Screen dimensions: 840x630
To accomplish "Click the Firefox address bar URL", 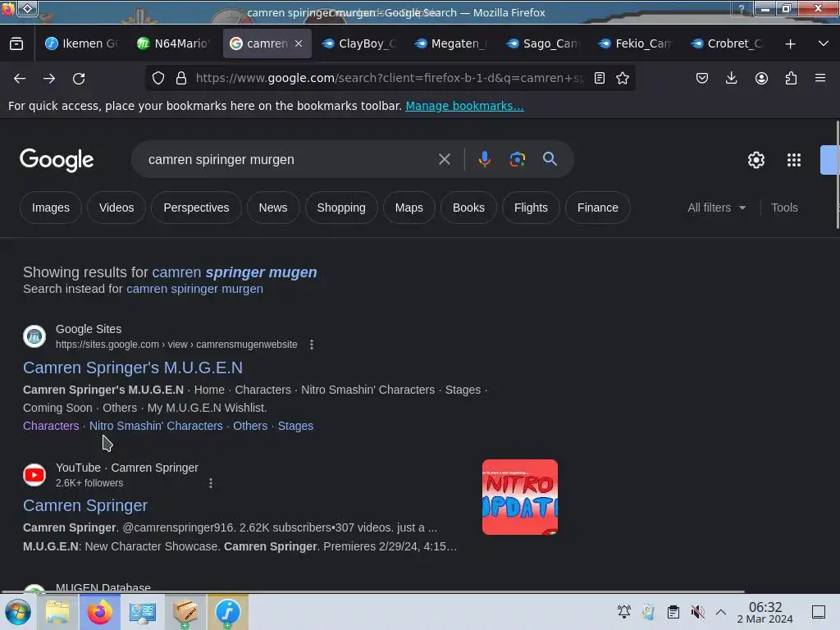I will 390,78.
